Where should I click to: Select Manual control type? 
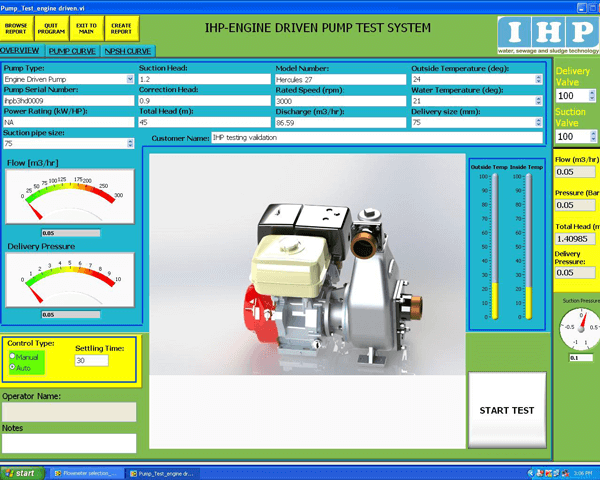(11, 356)
